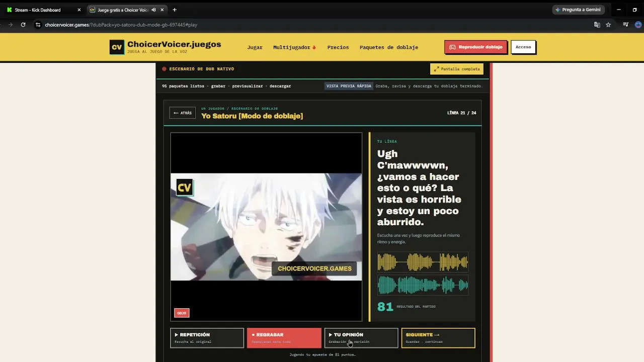Click the CV watermark badge on the video
This screenshot has height=362, width=644.
pyautogui.click(x=185, y=188)
